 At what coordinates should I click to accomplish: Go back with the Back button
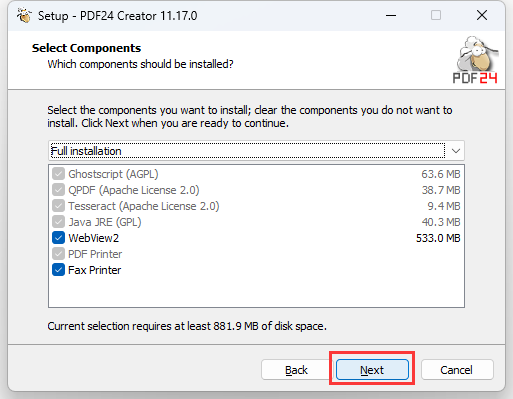click(x=296, y=370)
